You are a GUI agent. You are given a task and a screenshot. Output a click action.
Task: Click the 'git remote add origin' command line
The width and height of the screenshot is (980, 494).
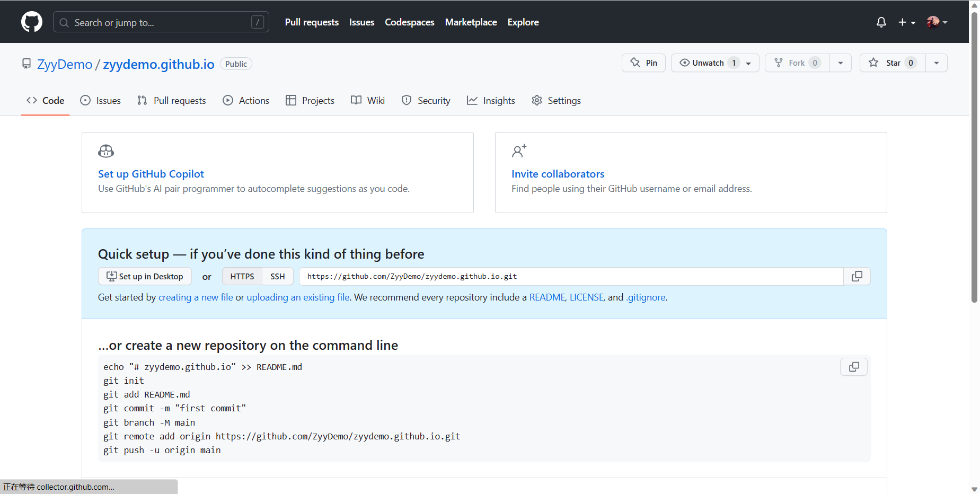coord(282,436)
